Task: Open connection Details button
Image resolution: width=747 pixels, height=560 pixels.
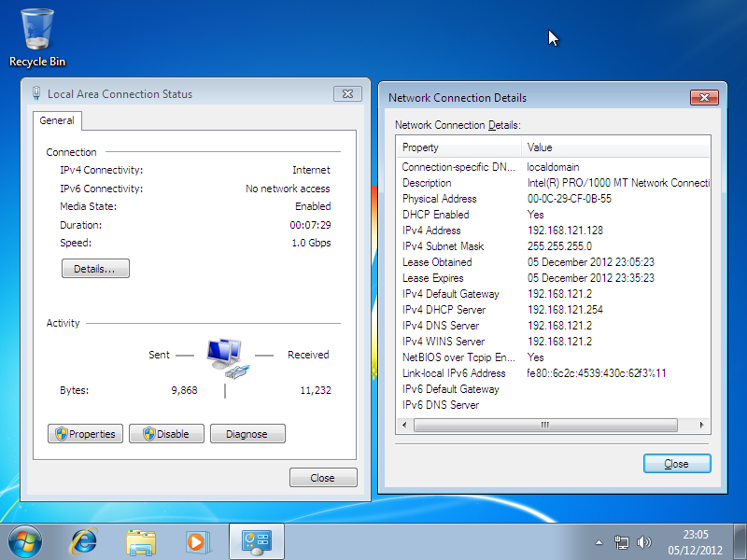Action: click(95, 269)
